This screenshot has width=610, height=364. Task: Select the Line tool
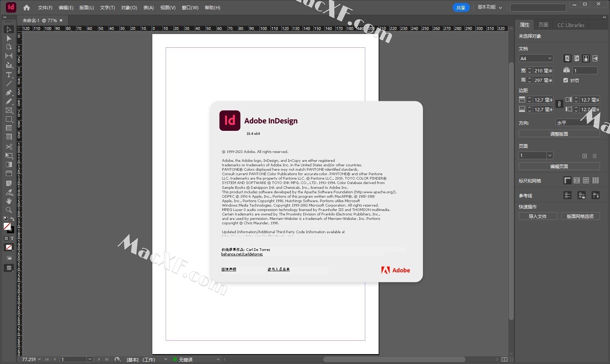[9, 84]
